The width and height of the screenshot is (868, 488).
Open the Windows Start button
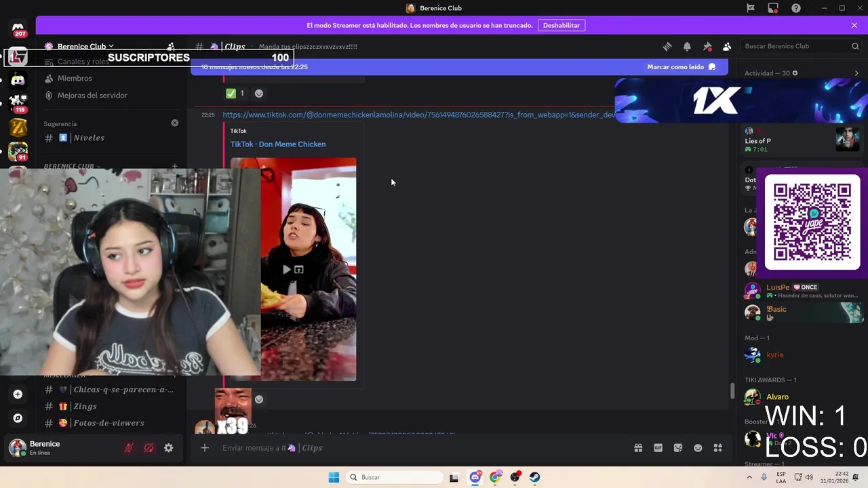point(334,477)
